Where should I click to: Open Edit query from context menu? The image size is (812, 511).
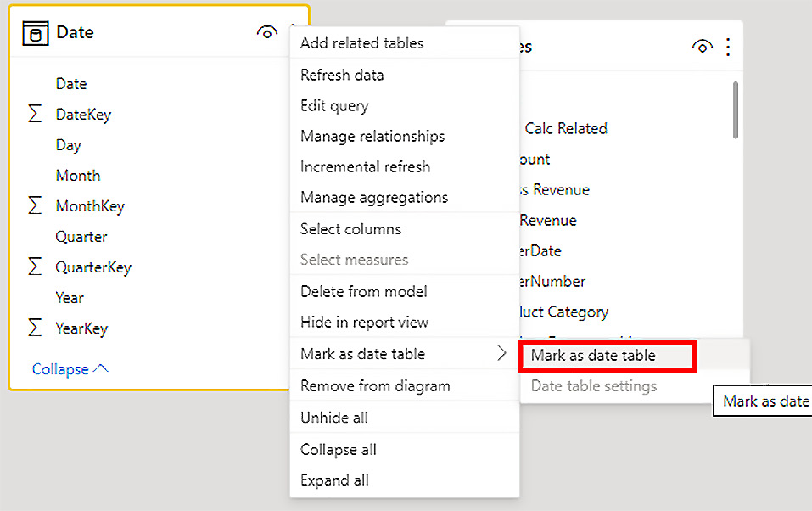coord(333,106)
